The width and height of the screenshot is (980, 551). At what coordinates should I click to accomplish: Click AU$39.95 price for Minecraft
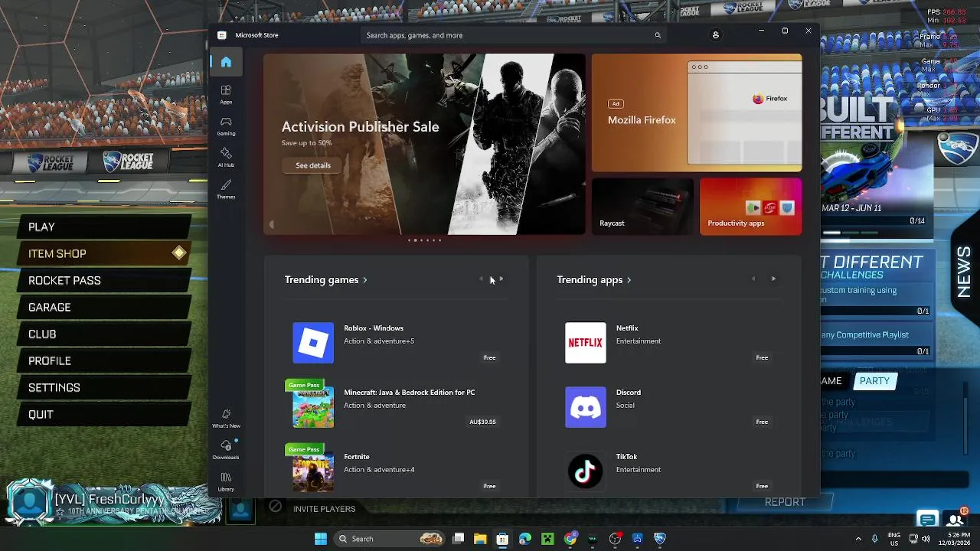pos(482,422)
